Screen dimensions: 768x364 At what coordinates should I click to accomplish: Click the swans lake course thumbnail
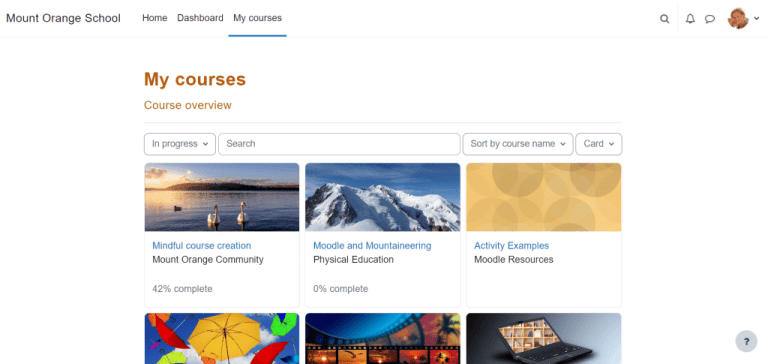point(222,197)
